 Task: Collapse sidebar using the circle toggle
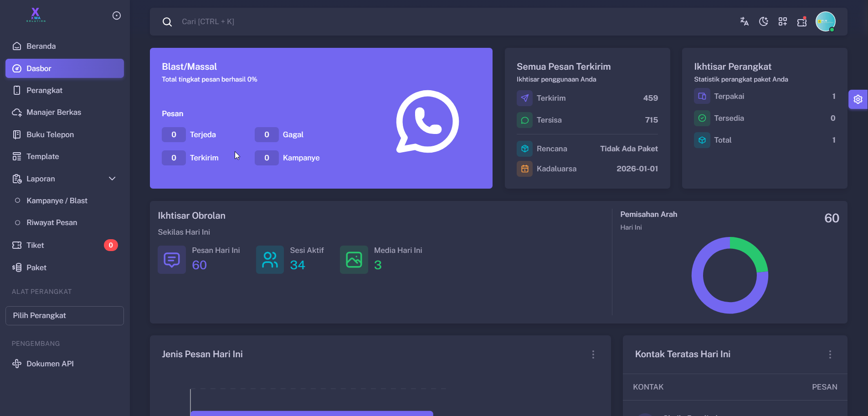tap(117, 15)
